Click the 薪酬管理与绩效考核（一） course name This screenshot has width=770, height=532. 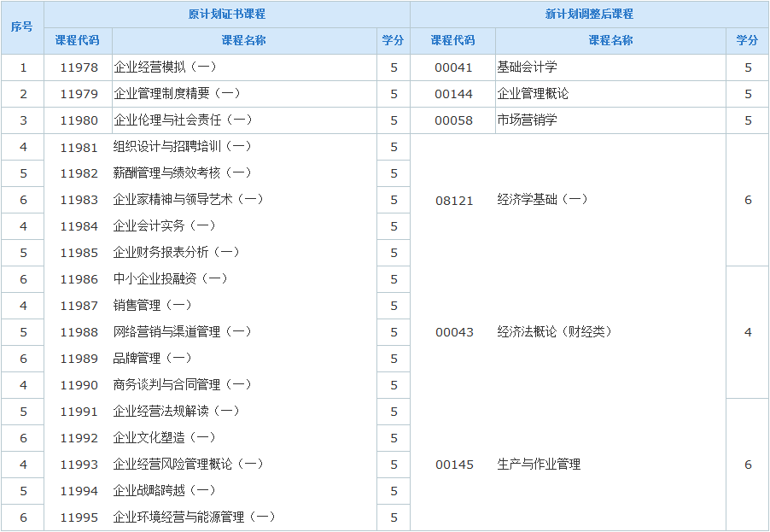[x=182, y=173]
